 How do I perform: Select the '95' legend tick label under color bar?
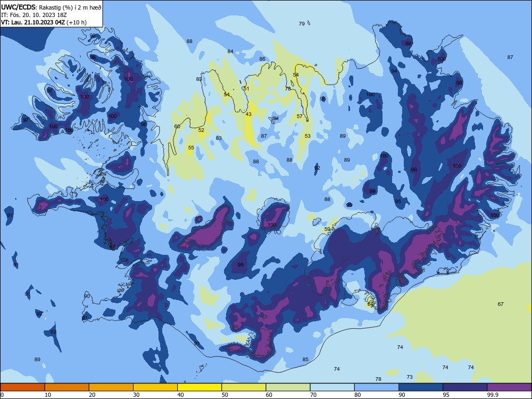point(446,395)
